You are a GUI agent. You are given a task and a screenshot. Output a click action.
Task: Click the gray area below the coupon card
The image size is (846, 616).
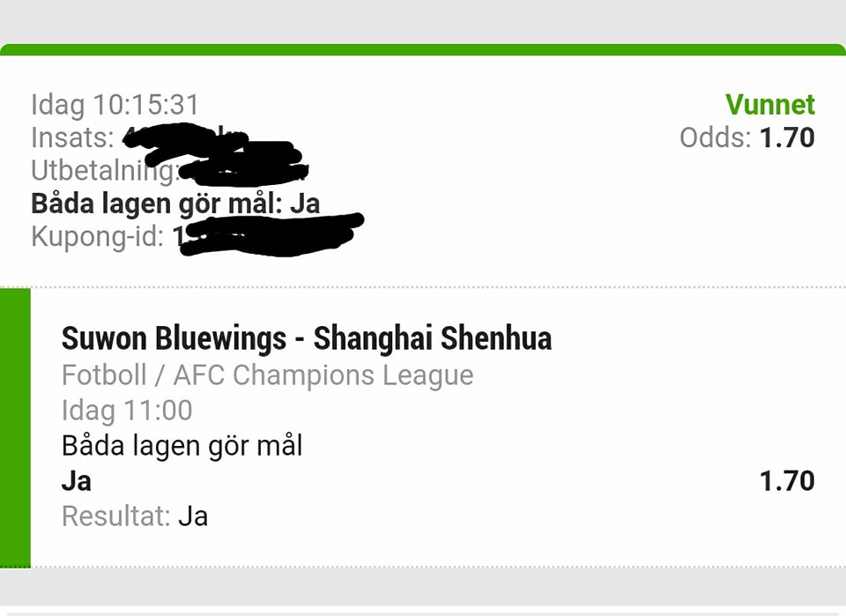point(423,587)
